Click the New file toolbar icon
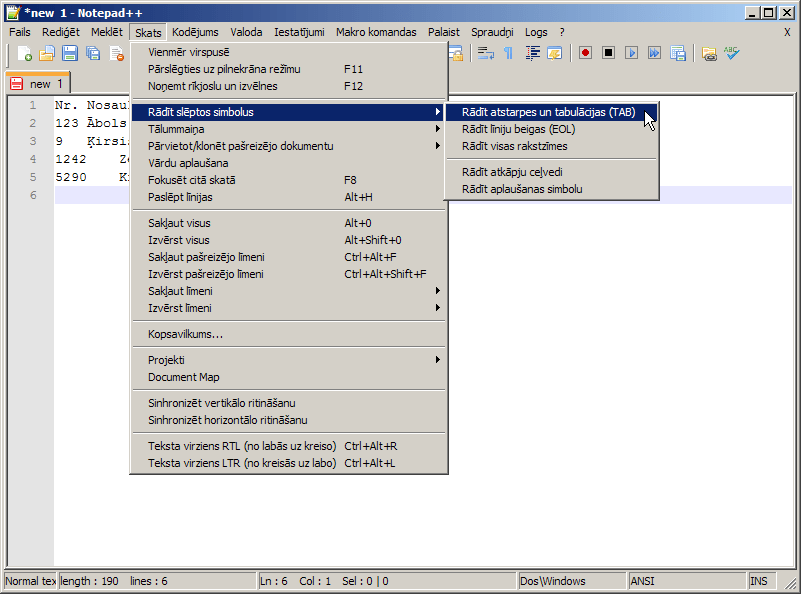Screen dimensions: 801x594 (24, 53)
